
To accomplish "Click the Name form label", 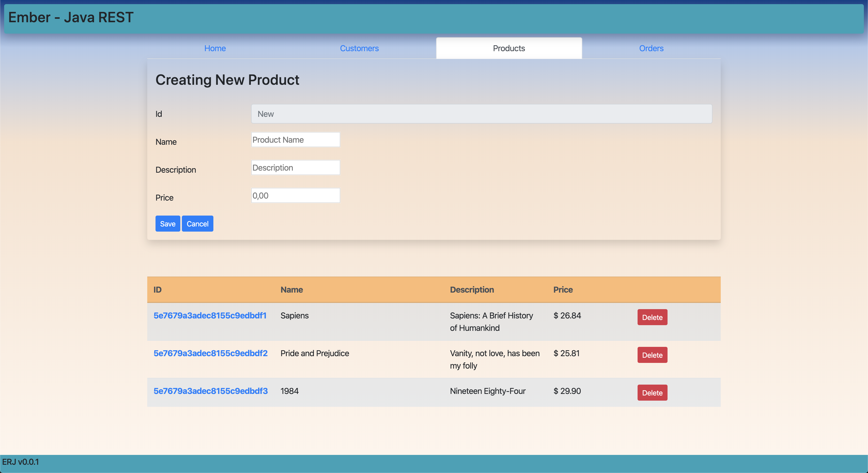I will pyautogui.click(x=166, y=142).
